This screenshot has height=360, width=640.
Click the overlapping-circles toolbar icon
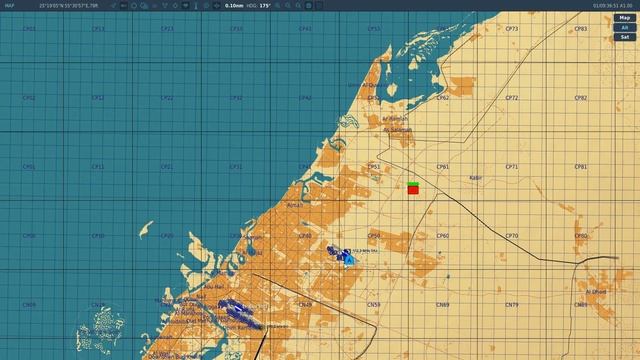[144, 6]
